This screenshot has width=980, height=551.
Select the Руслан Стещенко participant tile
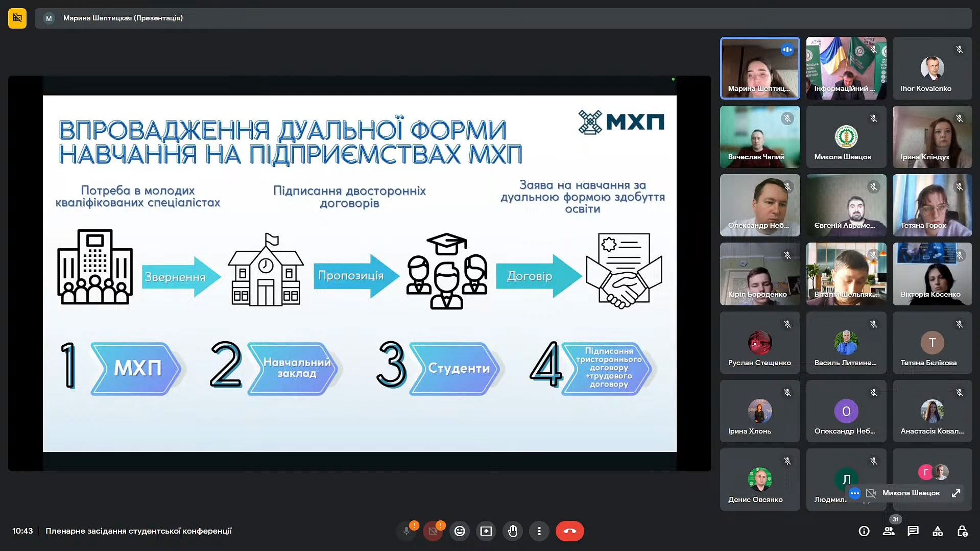[x=760, y=343]
